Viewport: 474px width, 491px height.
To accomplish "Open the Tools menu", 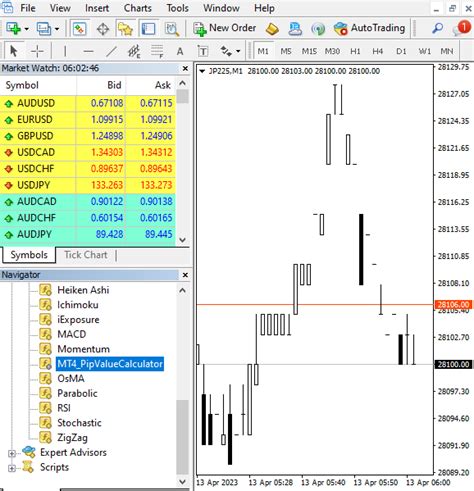I will coord(177,8).
